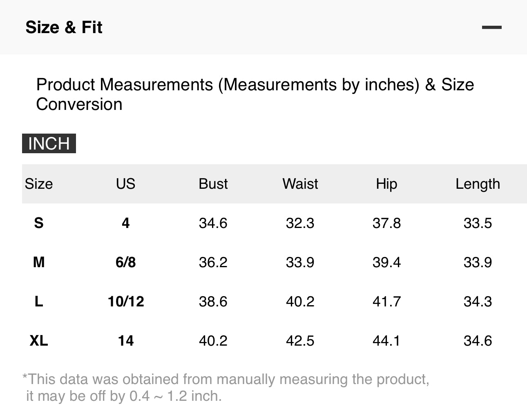Image resolution: width=527 pixels, height=420 pixels.
Task: Click the XL hip value 44.1
Action: 386,341
